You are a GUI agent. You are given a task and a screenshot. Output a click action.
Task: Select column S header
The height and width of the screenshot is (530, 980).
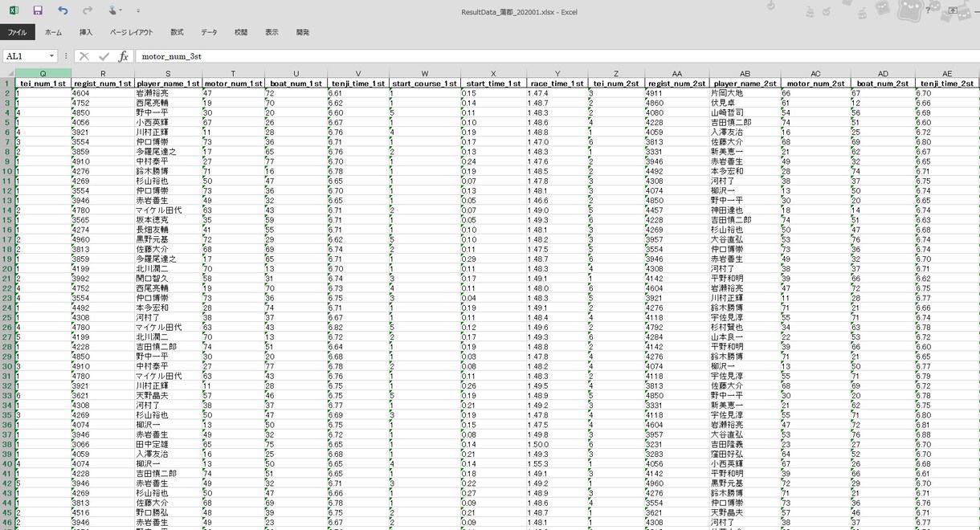[168, 74]
